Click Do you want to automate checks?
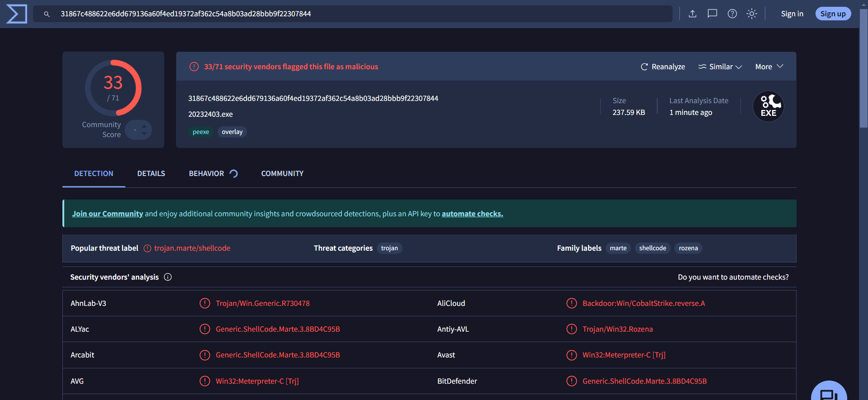Image resolution: width=868 pixels, height=400 pixels. tap(733, 277)
